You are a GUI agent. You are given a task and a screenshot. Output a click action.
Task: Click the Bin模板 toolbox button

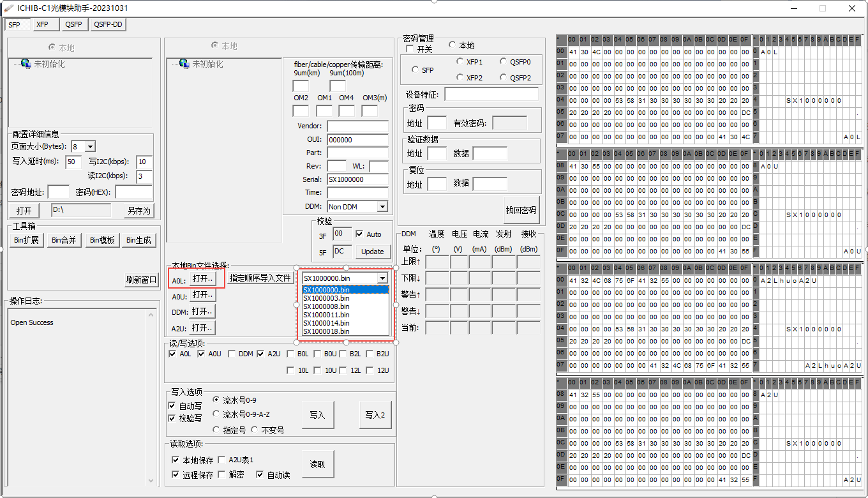tap(101, 240)
